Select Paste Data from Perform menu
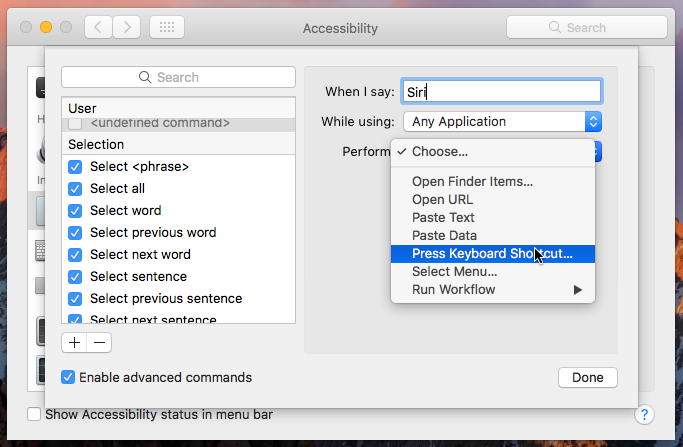Image resolution: width=683 pixels, height=447 pixels. (493, 236)
